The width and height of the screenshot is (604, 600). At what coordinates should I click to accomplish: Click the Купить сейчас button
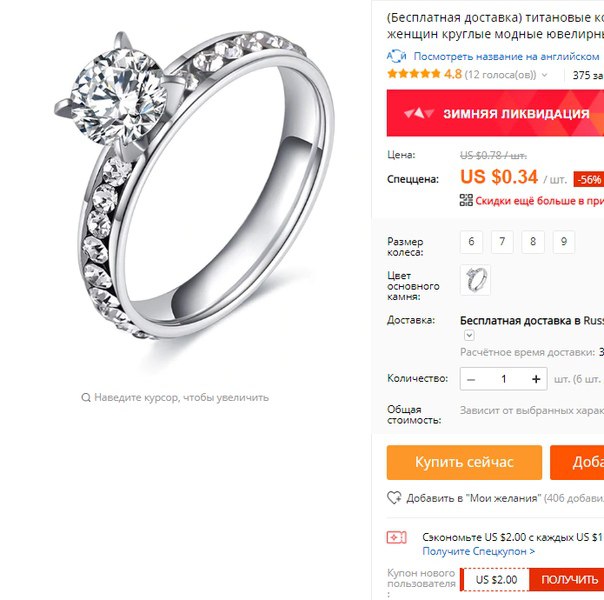point(464,462)
